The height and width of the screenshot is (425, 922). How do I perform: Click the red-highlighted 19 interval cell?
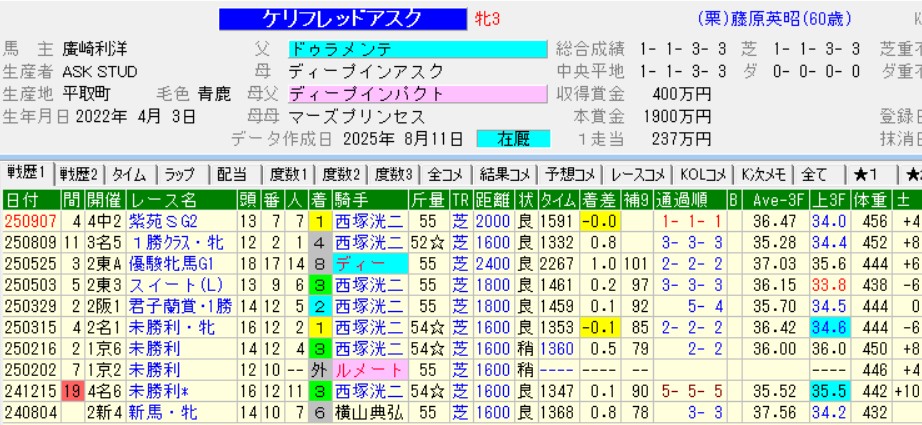click(71, 392)
